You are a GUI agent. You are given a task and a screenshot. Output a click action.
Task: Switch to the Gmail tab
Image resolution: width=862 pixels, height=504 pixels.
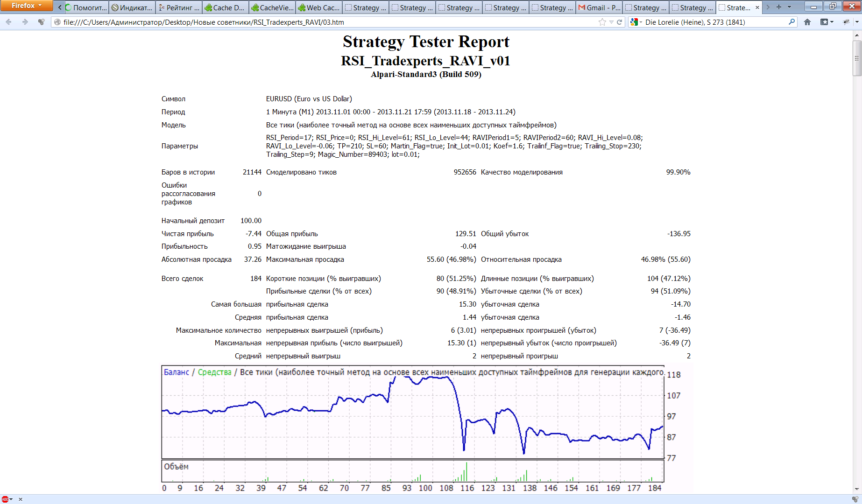click(599, 7)
